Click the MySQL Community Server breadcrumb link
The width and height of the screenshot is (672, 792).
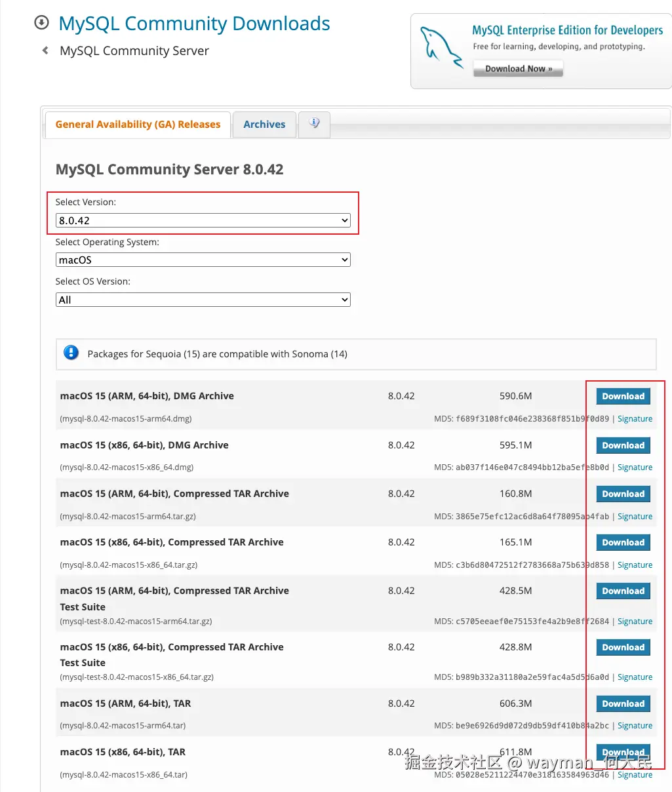coord(134,50)
